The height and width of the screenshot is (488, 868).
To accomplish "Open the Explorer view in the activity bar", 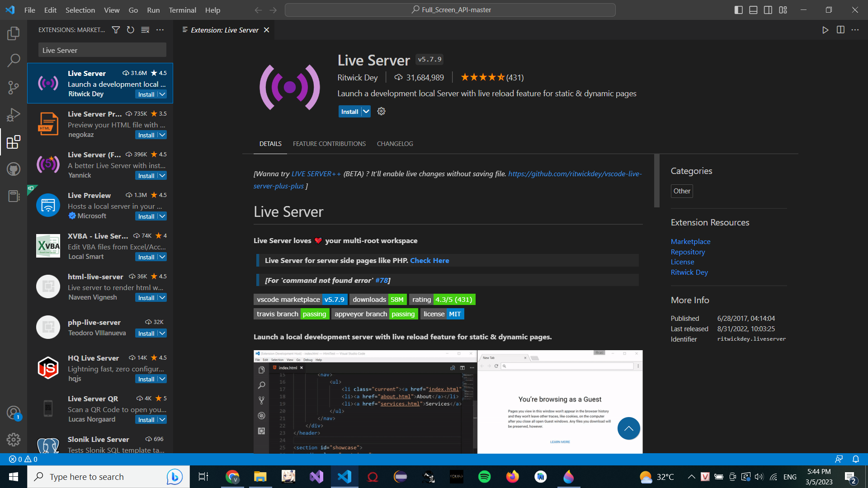I will (x=13, y=33).
